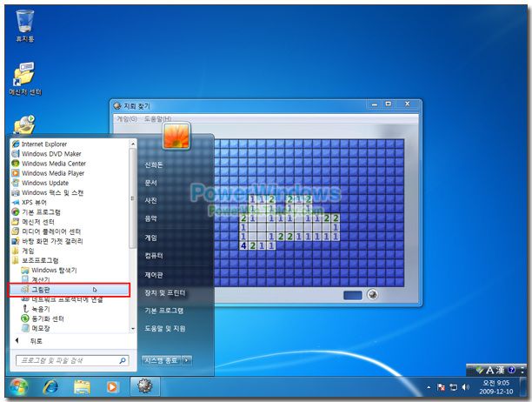Open 기본 프로그램 in right pane
Image resolution: width=532 pixels, height=402 pixels.
pyautogui.click(x=164, y=311)
